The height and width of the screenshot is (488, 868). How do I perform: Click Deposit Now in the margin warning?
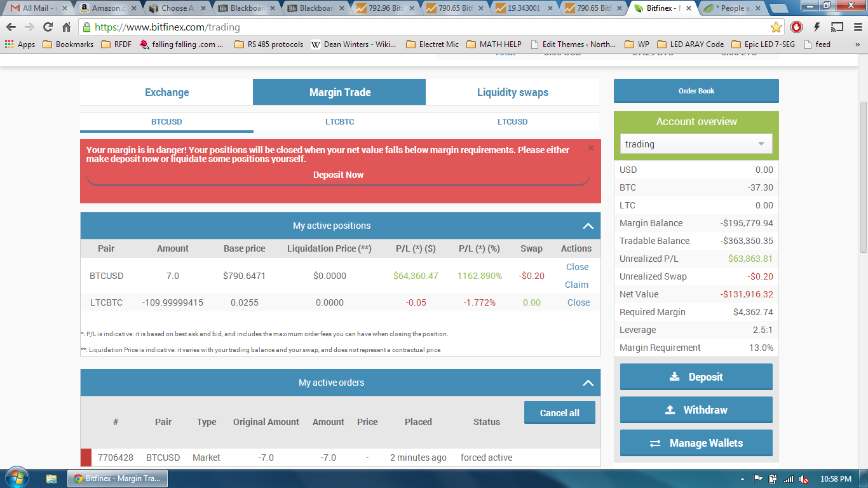338,175
